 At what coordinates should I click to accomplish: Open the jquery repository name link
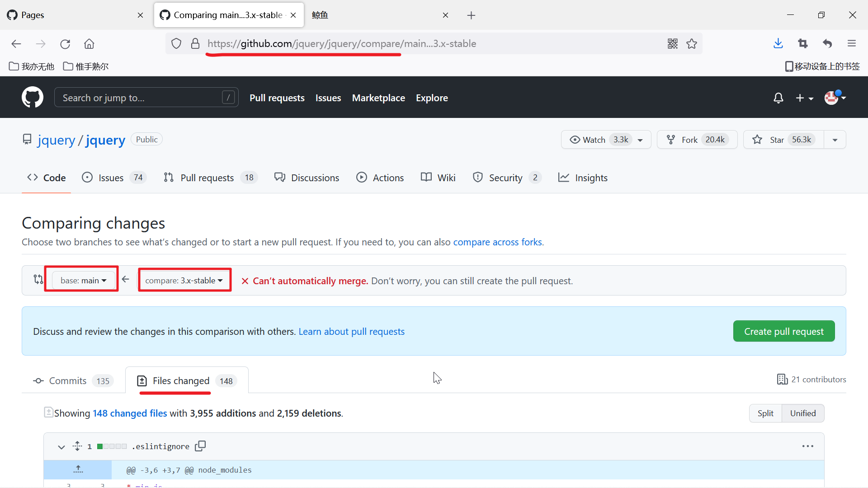tap(105, 140)
